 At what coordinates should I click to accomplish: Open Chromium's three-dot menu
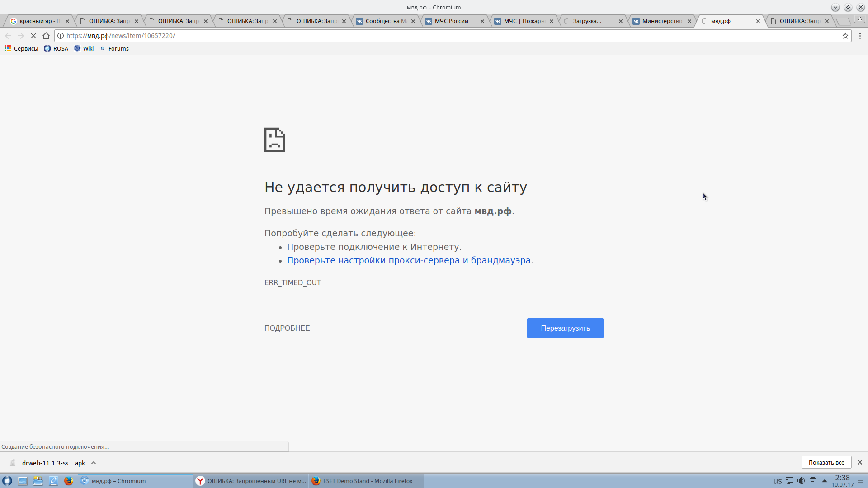860,36
